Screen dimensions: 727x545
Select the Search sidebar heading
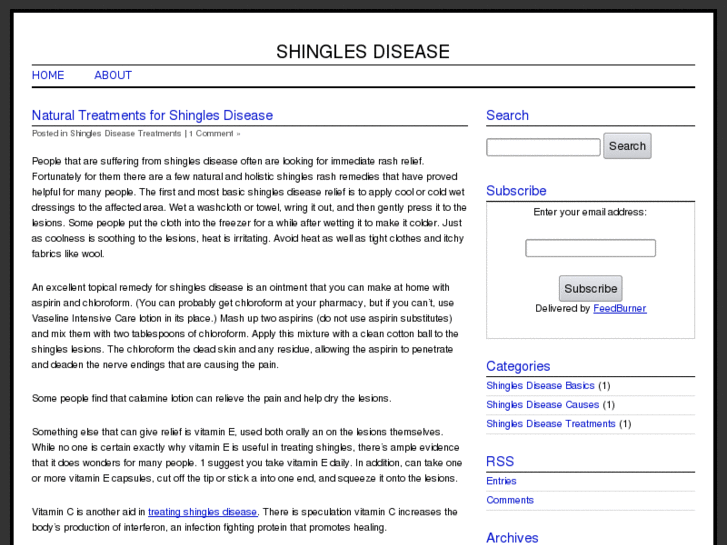pyautogui.click(x=507, y=115)
